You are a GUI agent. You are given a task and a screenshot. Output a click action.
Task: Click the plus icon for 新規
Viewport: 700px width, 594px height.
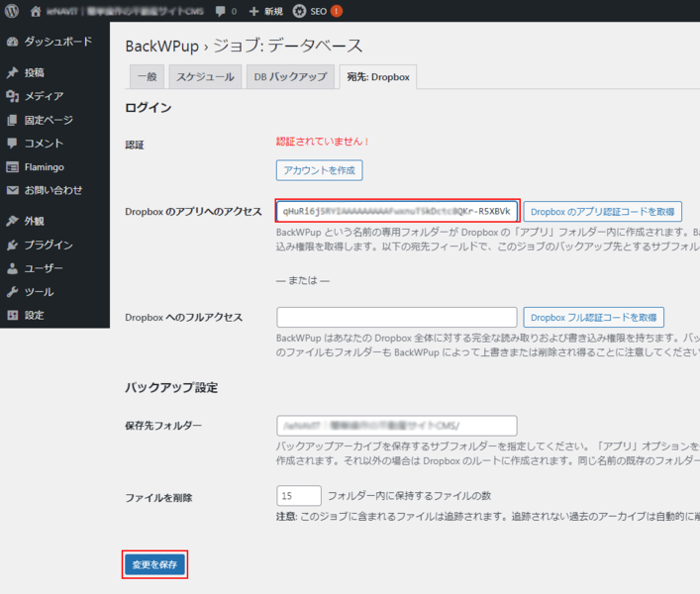pos(253,11)
